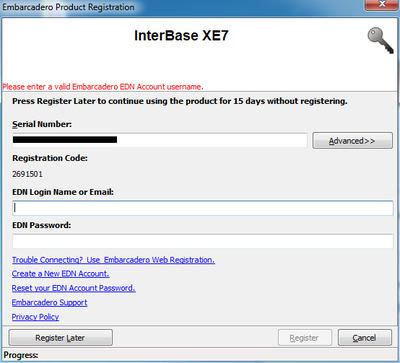The height and width of the screenshot is (363, 400).
Task: Click the Serial Number label
Action: coord(42,124)
